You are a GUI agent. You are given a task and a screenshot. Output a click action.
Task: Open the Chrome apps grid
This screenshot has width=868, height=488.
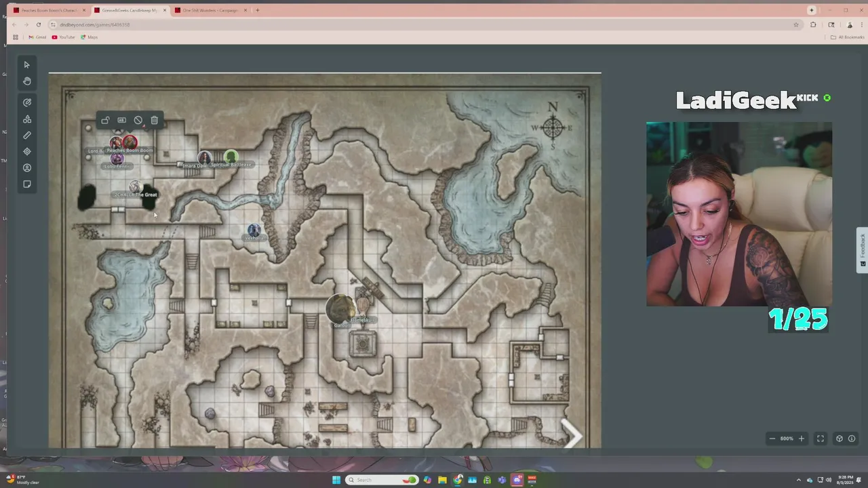(16, 37)
